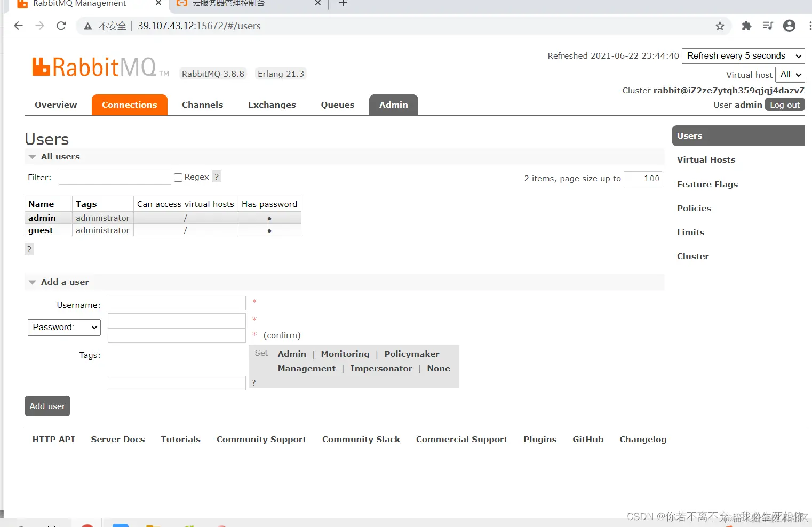812x527 pixels.
Task: Click the insecure site warning icon
Action: point(88,26)
